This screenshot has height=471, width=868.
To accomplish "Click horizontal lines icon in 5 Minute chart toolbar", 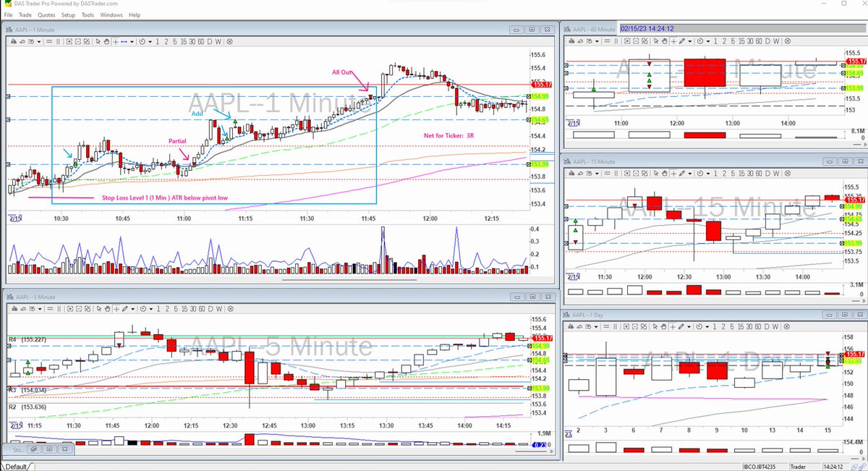I will coord(50,309).
